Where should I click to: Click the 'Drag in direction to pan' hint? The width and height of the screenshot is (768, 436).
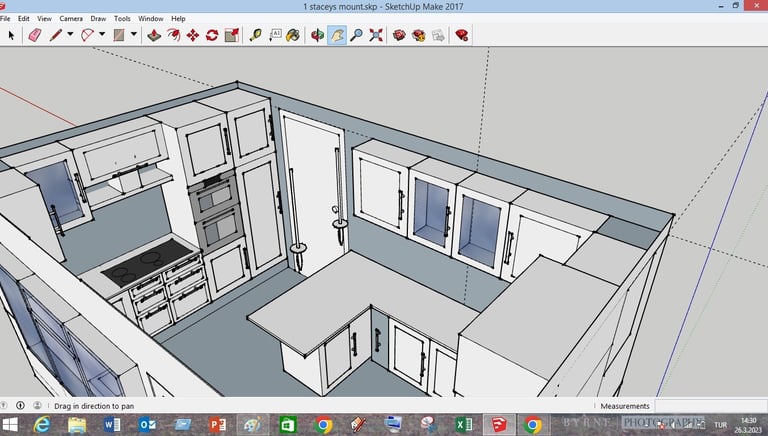94,406
